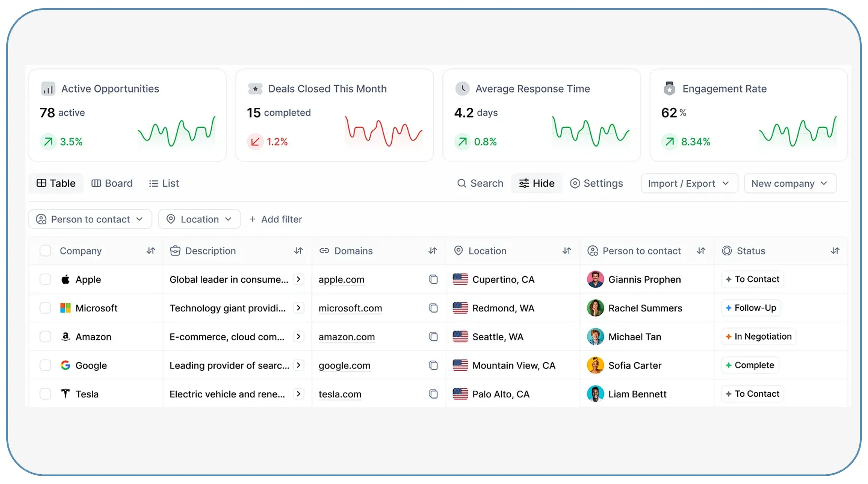This screenshot has width=868, height=484.
Task: Open the Import / Export dropdown
Action: (x=689, y=183)
